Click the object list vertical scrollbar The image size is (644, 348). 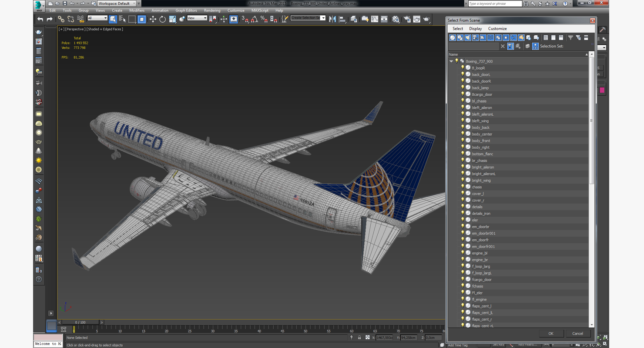coord(591,120)
